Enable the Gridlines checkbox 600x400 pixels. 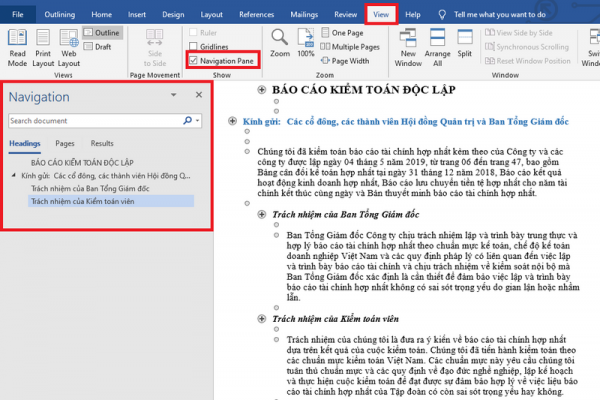pyautogui.click(x=193, y=47)
